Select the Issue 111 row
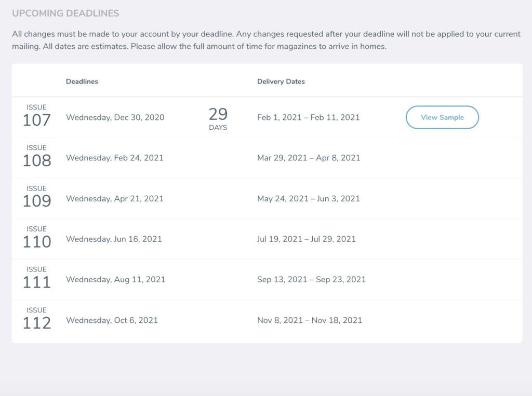Viewport: 532px width, 396px height. [x=208, y=279]
